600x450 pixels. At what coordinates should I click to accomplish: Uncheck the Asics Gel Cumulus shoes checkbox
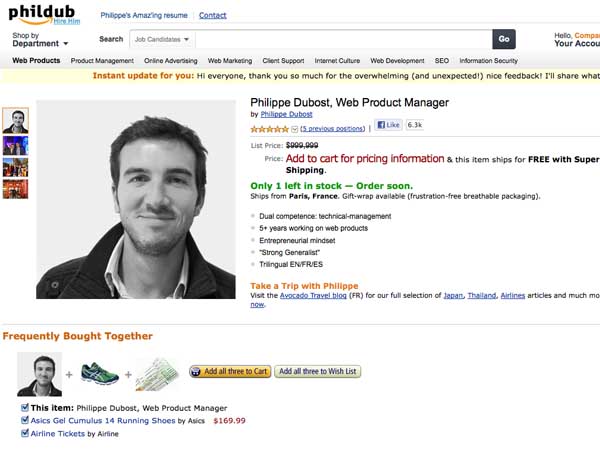tap(24, 421)
